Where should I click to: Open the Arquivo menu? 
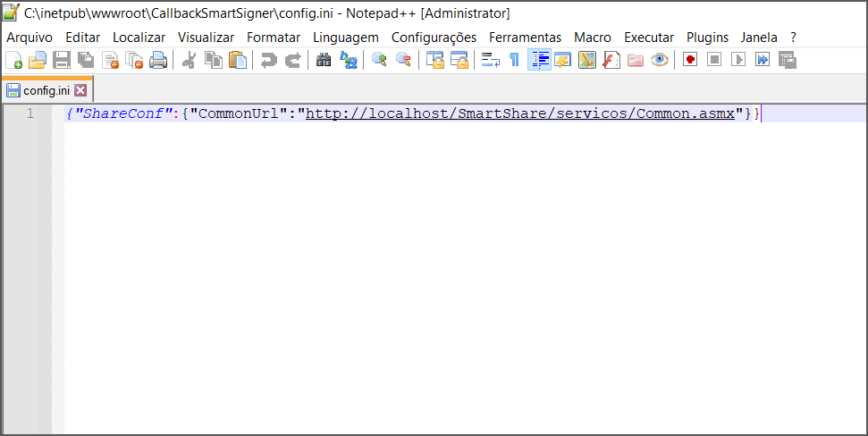click(29, 38)
